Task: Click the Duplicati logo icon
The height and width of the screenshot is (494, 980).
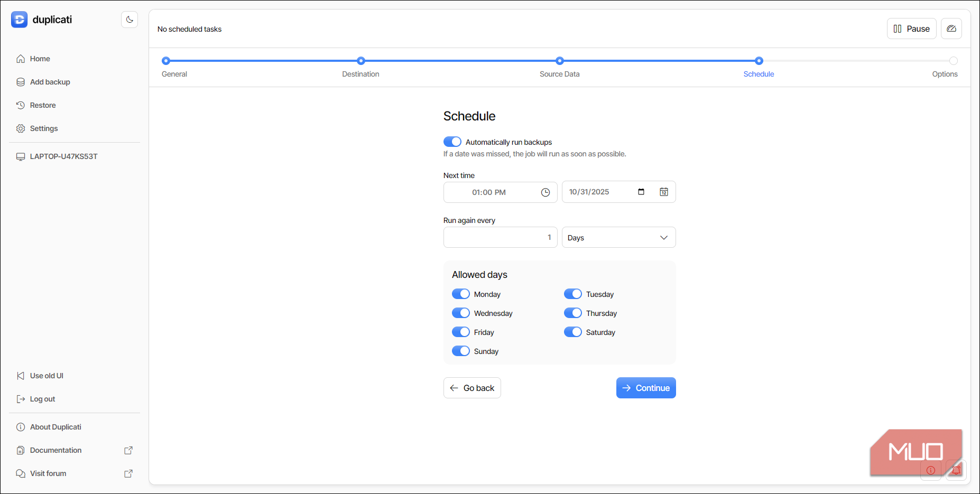Action: (20, 20)
